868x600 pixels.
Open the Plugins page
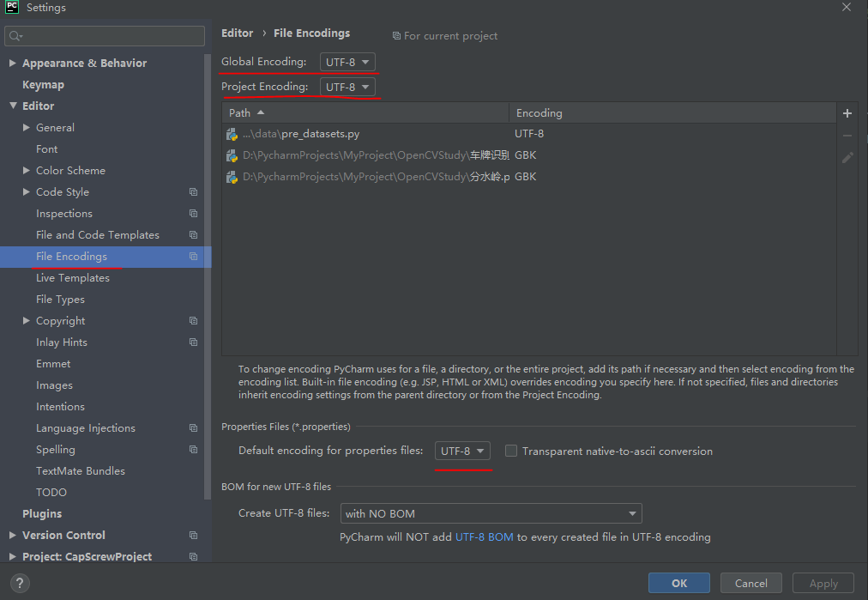click(42, 513)
